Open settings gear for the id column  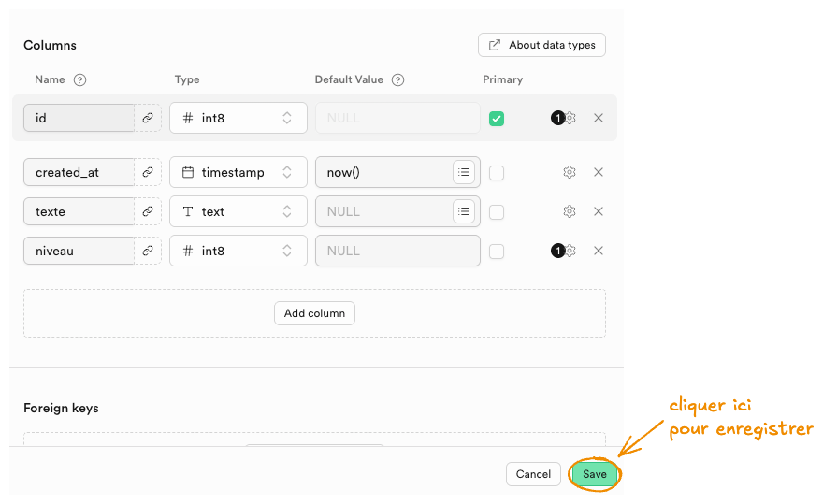pos(570,118)
